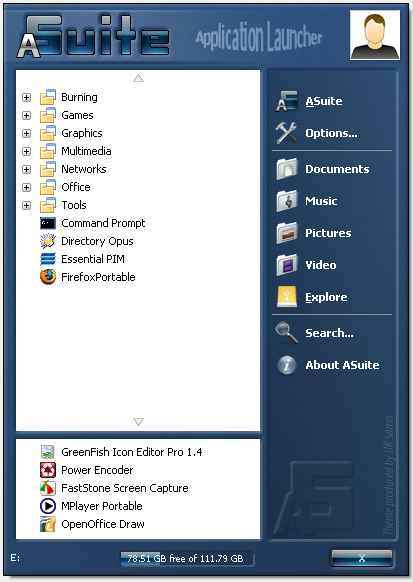Expand the Graphics folder node
Image resolution: width=413 pixels, height=582 pixels.
coord(26,133)
